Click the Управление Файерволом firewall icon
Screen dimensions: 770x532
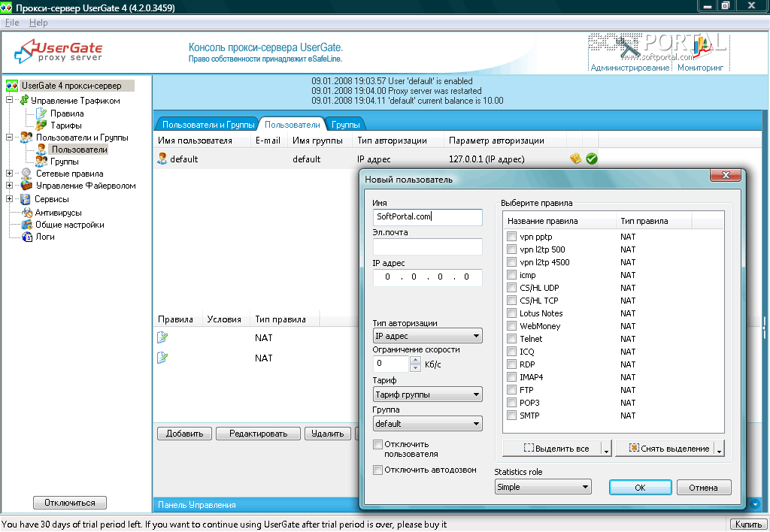coord(26,186)
